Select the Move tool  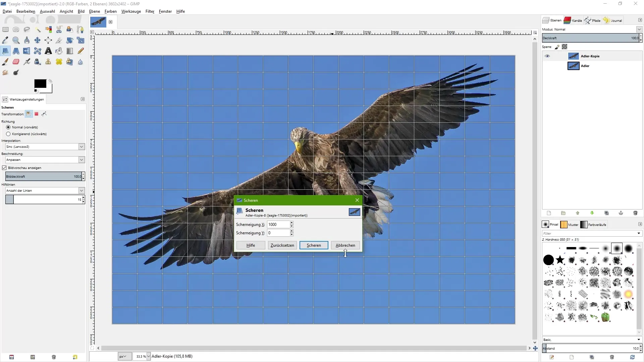click(x=38, y=40)
